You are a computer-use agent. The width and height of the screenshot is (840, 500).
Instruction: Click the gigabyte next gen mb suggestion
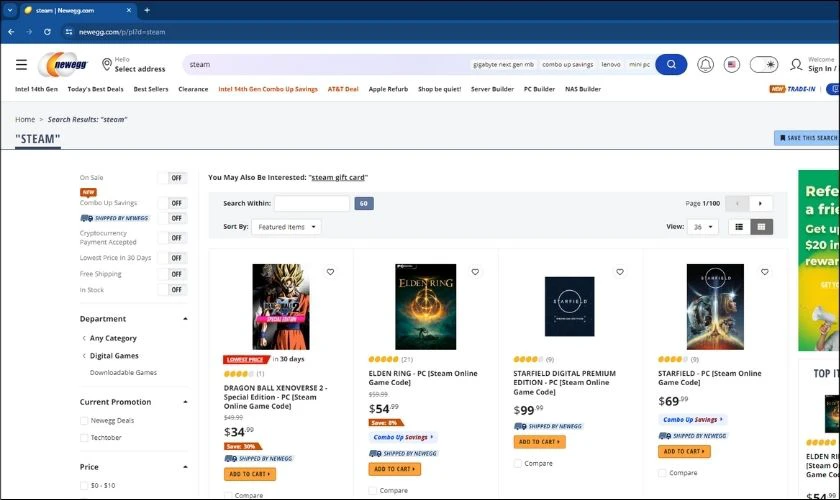[504, 64]
